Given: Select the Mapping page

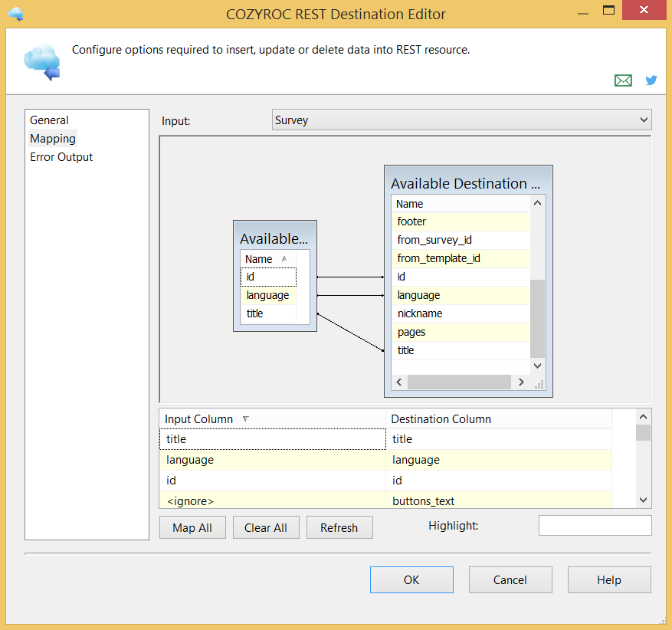Looking at the screenshot, I should [x=53, y=139].
